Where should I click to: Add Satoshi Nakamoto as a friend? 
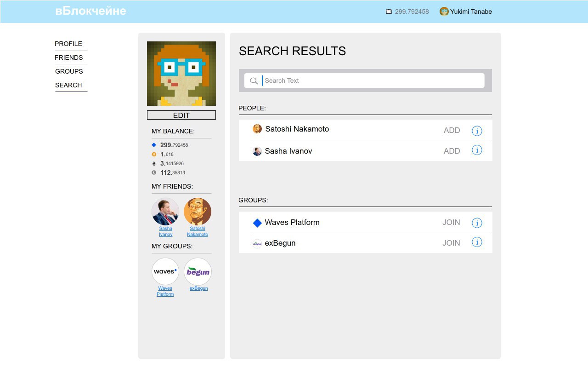point(452,131)
